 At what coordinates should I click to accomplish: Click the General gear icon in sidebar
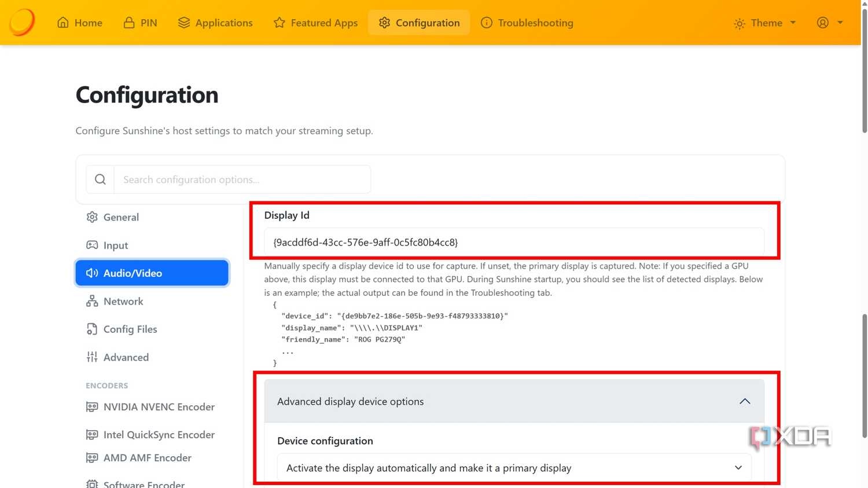(92, 217)
